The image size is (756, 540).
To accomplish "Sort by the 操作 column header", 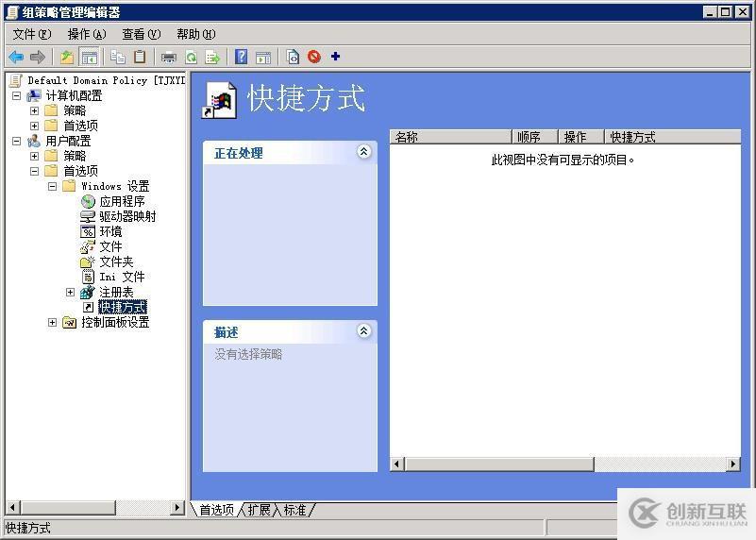I will pos(581,137).
